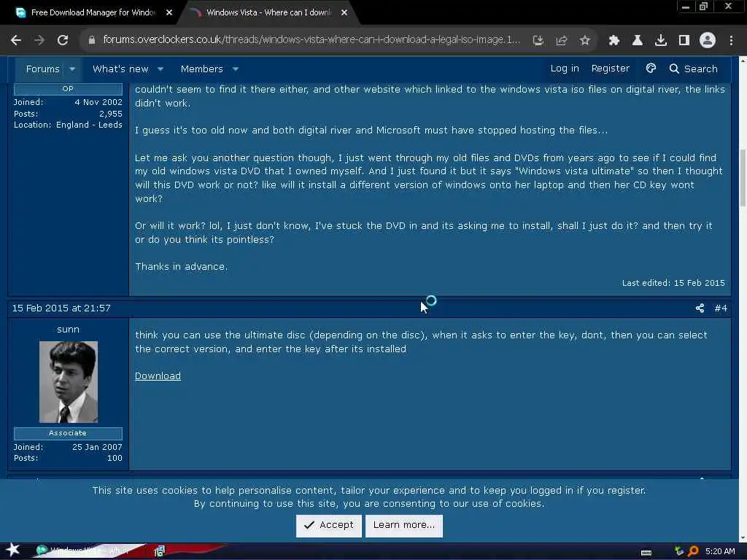Click the taskbar keyboard icon

(646, 552)
